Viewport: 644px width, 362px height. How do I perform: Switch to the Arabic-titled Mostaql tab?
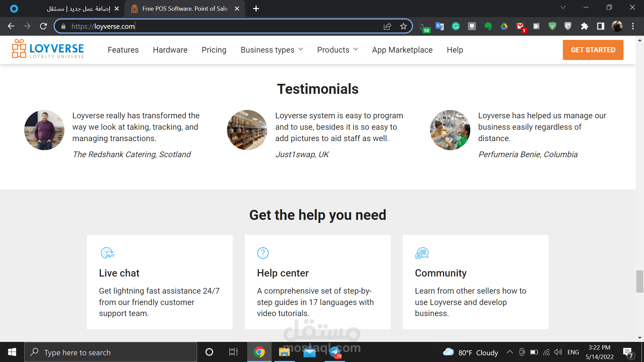tap(79, 9)
